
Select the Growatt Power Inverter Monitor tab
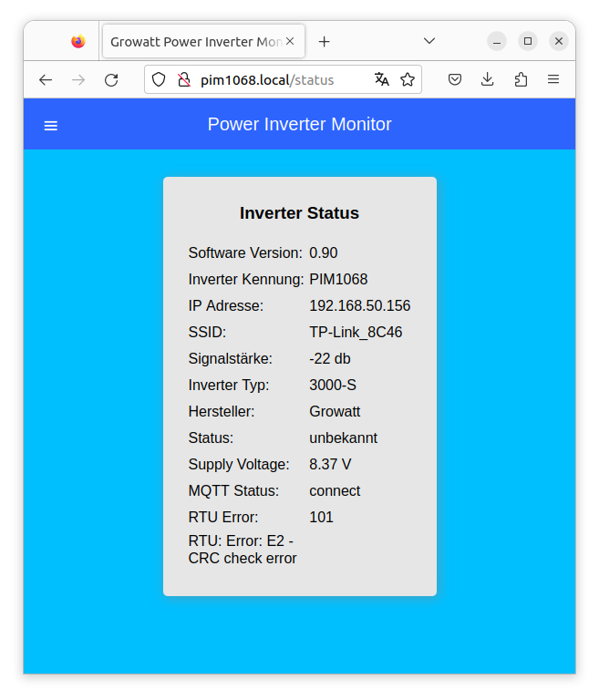[x=203, y=41]
